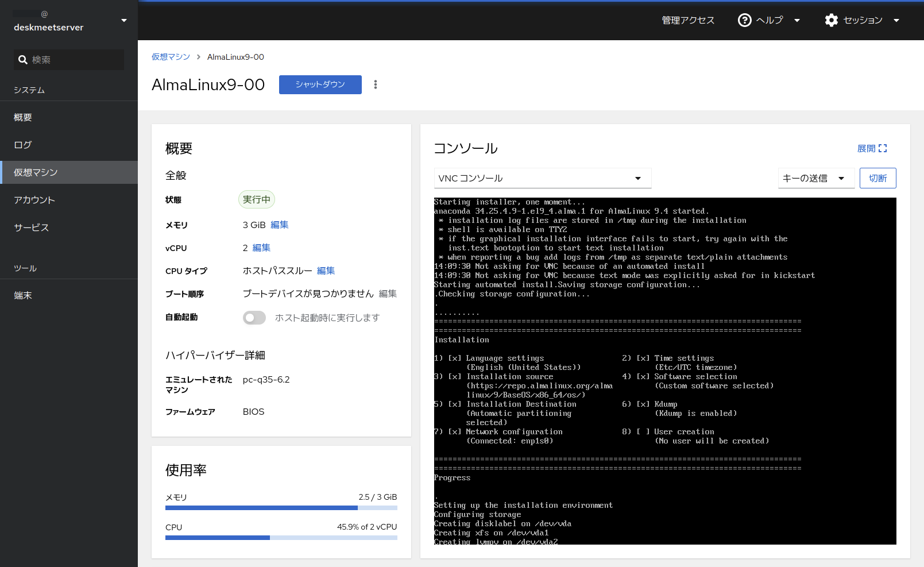Click the AlmaLinux9-00 page title
Viewport: 924px width, 567px height.
[x=208, y=84]
